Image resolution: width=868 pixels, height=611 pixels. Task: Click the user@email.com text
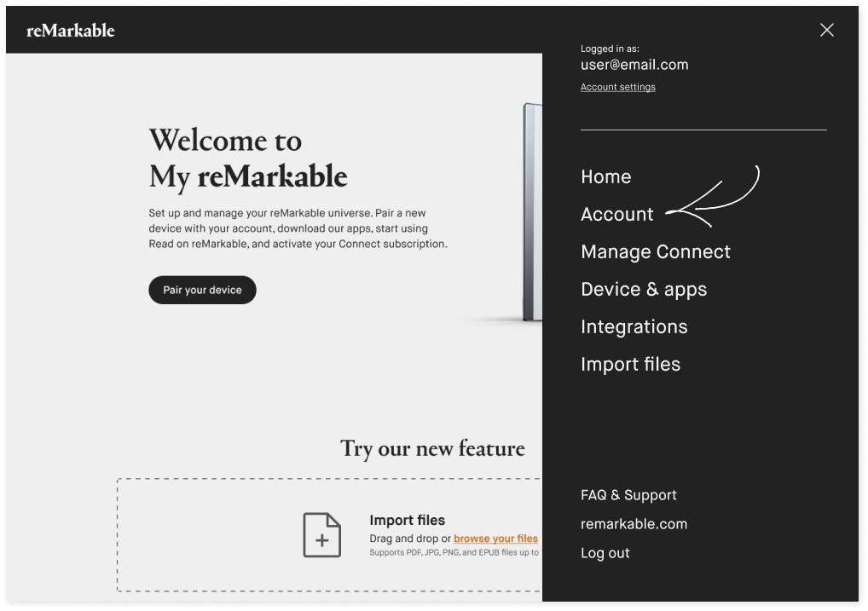click(635, 64)
